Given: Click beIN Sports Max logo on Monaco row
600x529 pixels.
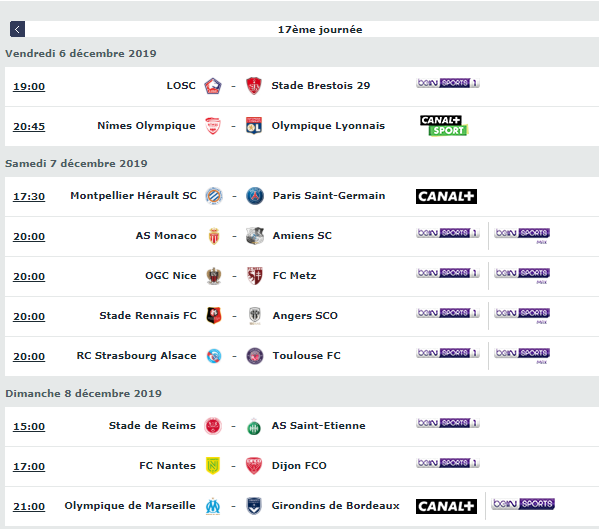Looking at the screenshot, I should pos(522,236).
